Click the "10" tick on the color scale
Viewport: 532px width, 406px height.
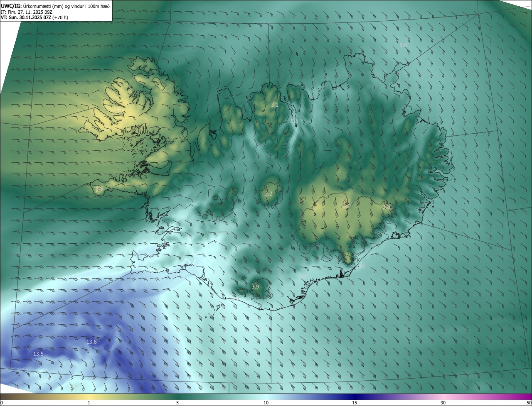266,403
